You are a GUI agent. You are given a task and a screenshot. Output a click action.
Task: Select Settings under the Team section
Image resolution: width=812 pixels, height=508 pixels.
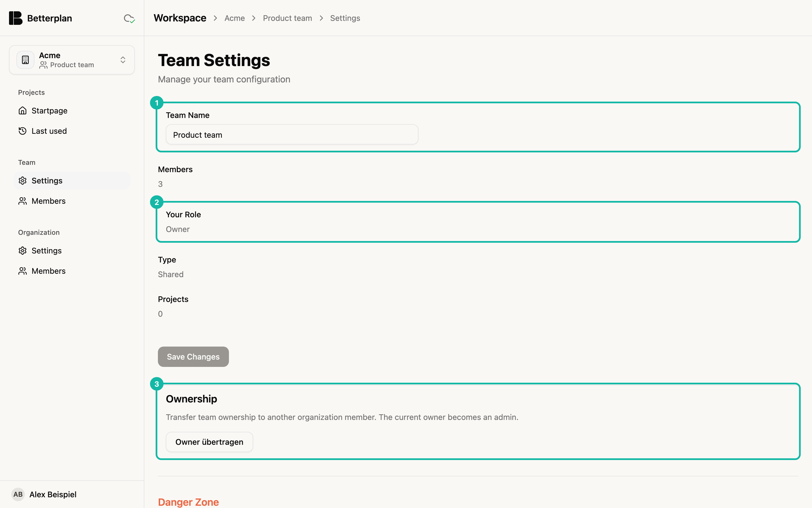72,181
